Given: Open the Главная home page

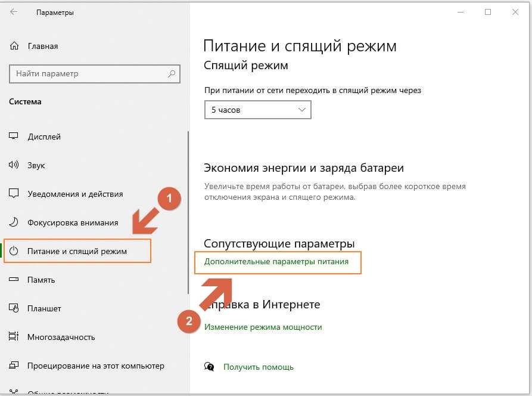Looking at the screenshot, I should [43, 46].
